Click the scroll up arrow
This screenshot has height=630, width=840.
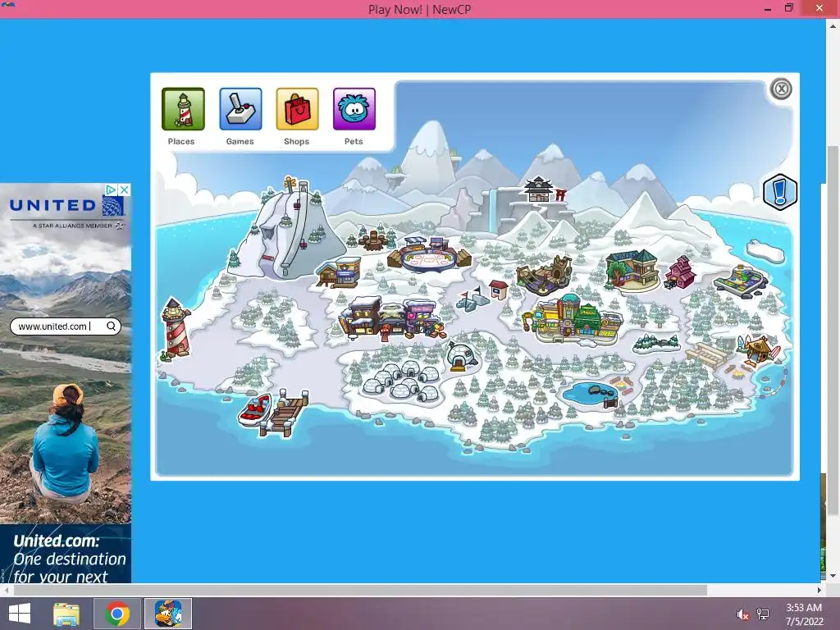833,25
